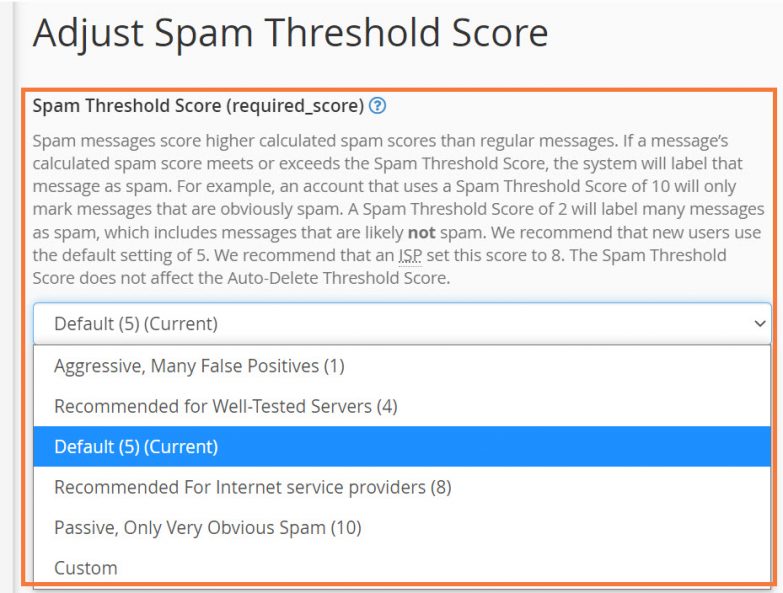Choose Recommended for Well-Tested Servers (4)
Image resolution: width=783 pixels, height=593 pixels.
(212, 407)
